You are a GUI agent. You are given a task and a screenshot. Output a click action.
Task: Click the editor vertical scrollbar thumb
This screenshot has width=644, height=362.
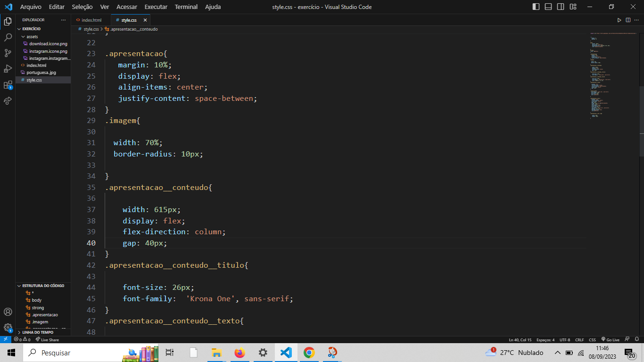tap(642, 121)
